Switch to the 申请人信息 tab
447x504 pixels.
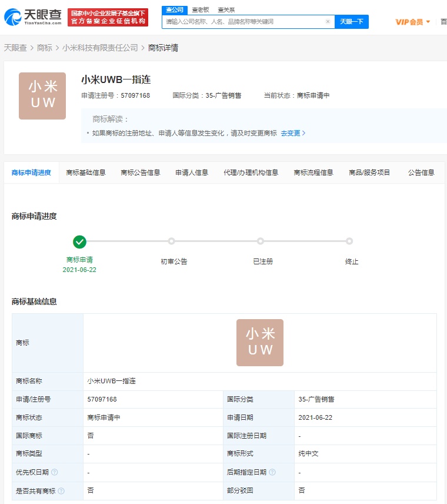click(x=192, y=173)
